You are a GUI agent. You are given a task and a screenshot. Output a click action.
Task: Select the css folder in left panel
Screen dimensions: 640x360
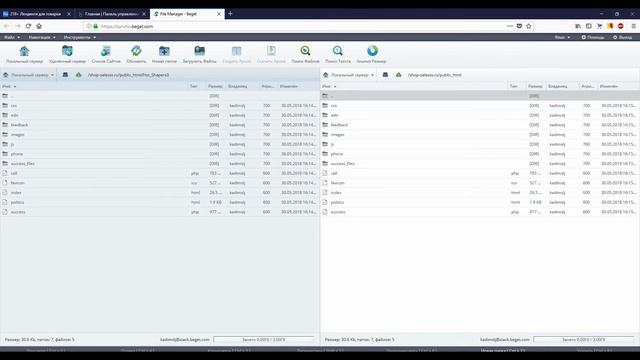point(160,105)
